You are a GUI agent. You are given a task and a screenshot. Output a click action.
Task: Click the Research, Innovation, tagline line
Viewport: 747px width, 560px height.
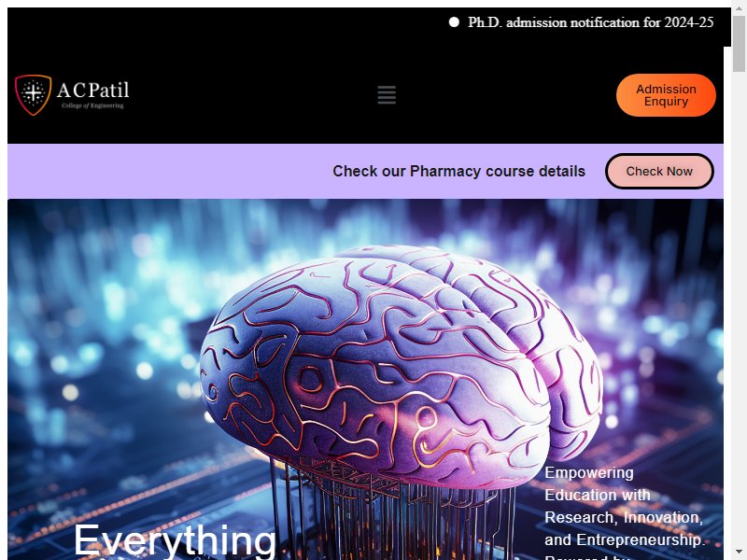(x=624, y=517)
